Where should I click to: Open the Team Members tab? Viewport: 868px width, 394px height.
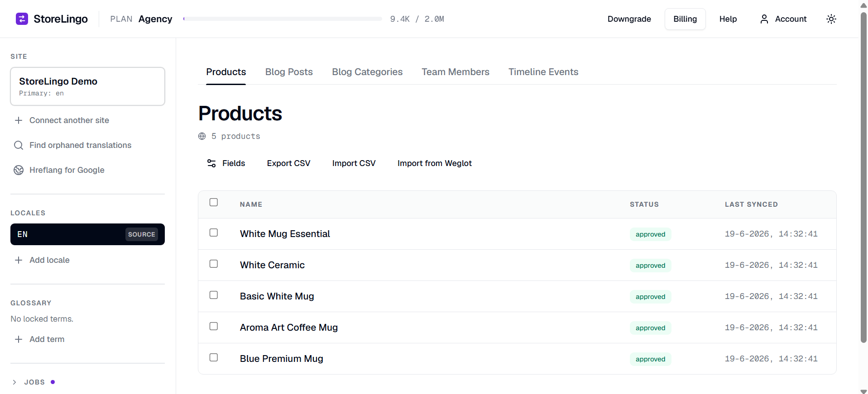coord(456,72)
